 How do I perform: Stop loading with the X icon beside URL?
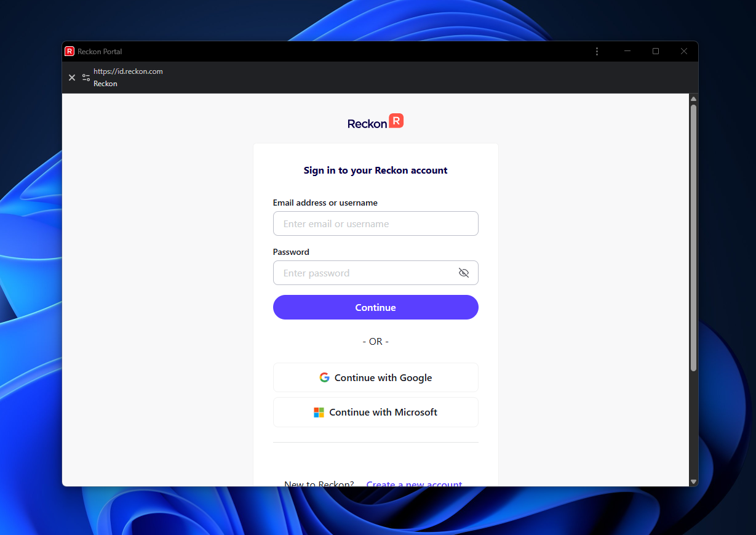click(72, 78)
